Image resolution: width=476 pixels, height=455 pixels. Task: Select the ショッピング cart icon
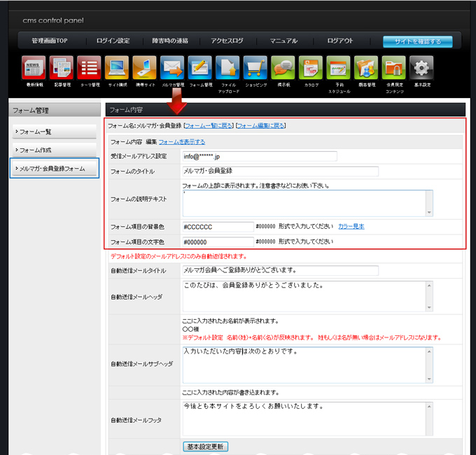255,68
